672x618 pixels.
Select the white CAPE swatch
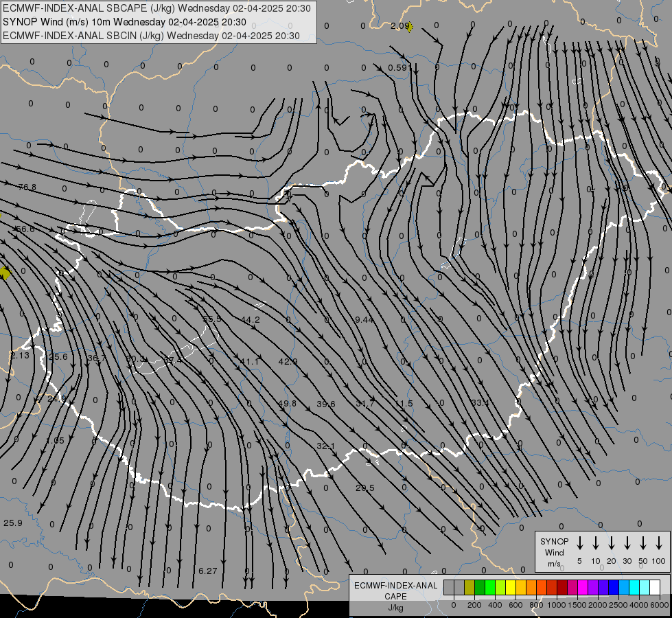pyautogui.click(x=654, y=587)
